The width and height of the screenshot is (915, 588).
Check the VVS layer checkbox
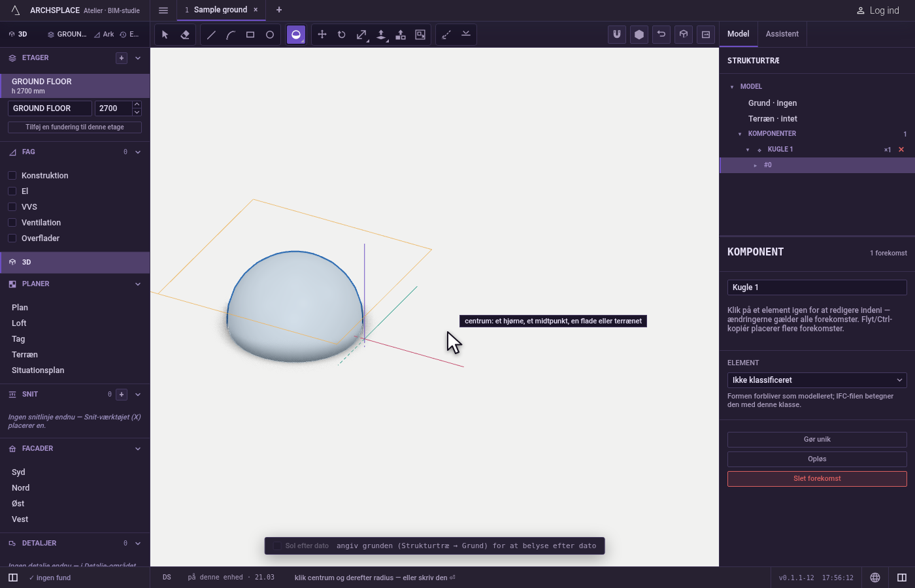(x=12, y=207)
